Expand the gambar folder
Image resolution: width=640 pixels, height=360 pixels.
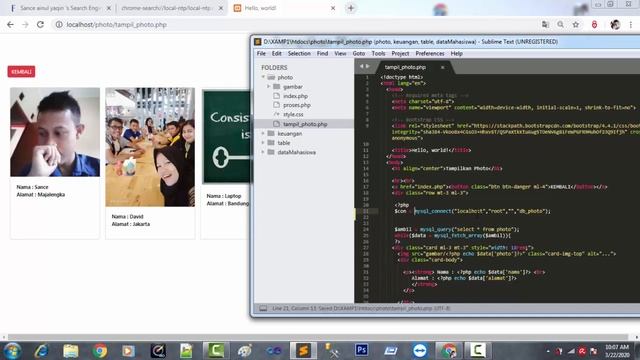[269, 87]
